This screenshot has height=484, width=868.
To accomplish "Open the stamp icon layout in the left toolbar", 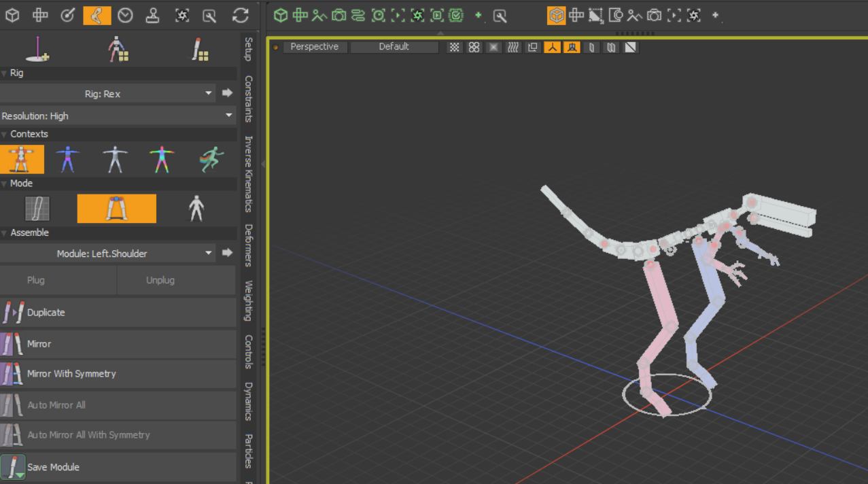I will point(153,15).
